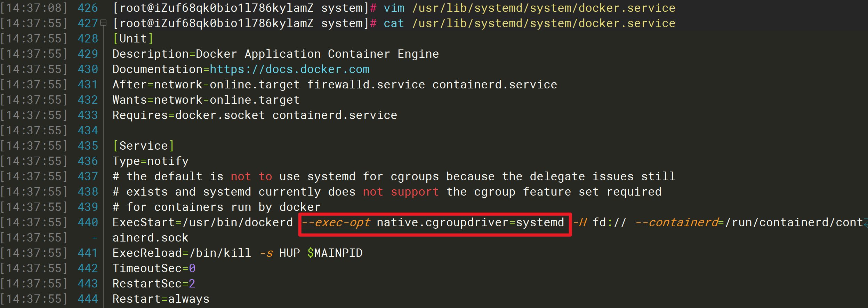Screen dimensions: 868x308
Task: Click the Requires=docker.socket line
Action: (255, 115)
